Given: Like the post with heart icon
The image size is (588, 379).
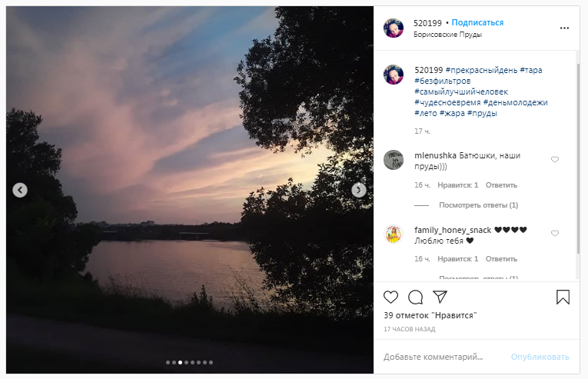Looking at the screenshot, I should [391, 297].
